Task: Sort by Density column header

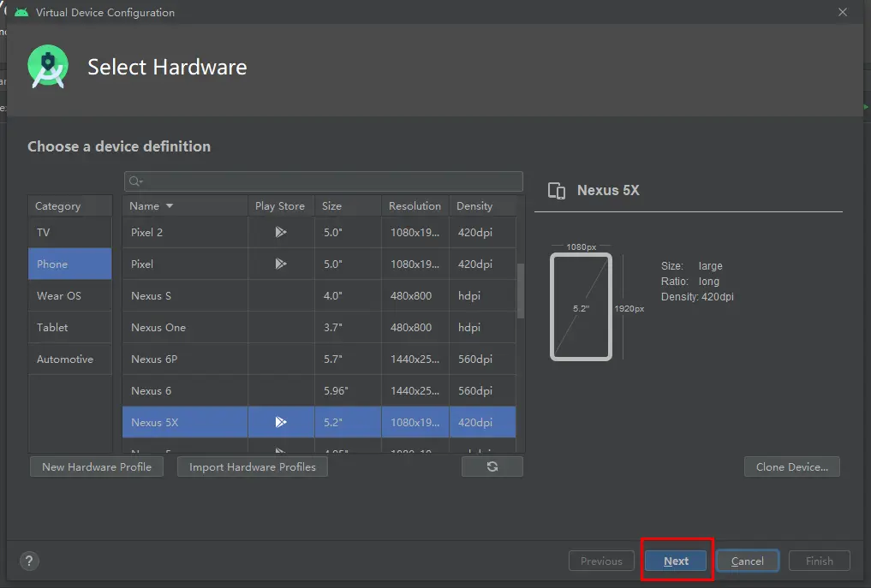Action: tap(482, 206)
